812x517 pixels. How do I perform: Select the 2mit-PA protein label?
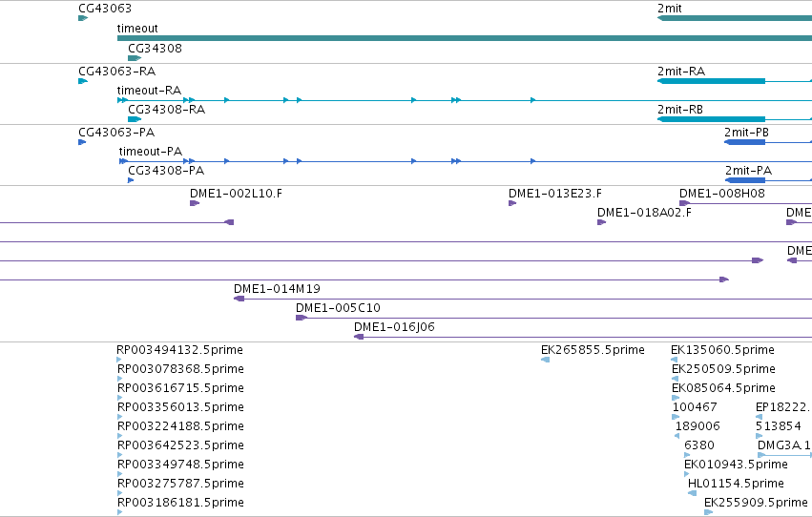748,171
